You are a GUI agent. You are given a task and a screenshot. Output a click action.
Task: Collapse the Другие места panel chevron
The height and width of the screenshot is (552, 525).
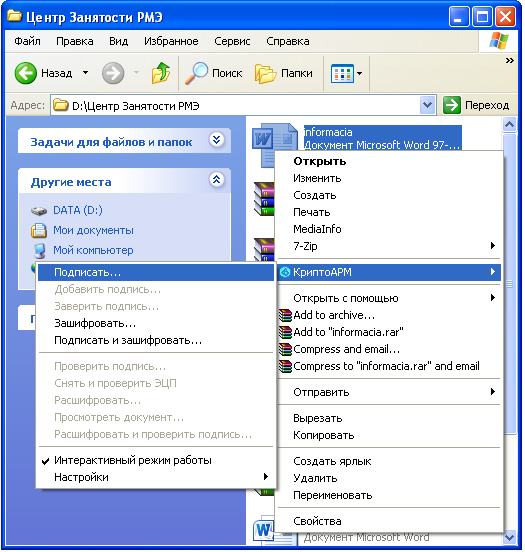(217, 180)
